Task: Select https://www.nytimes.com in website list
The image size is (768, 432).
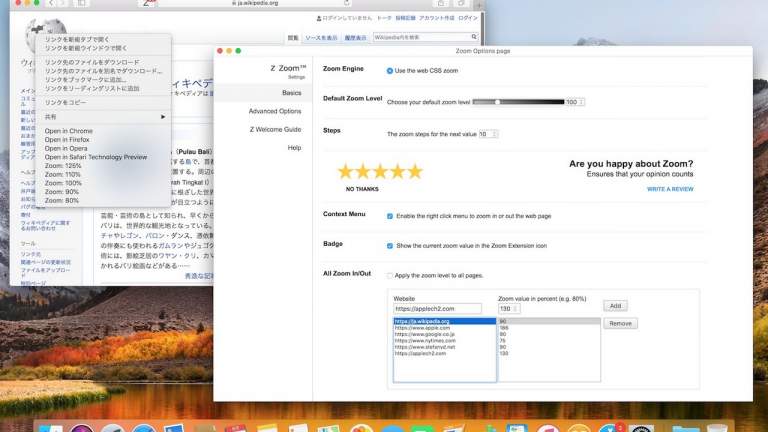Action: 444,340
